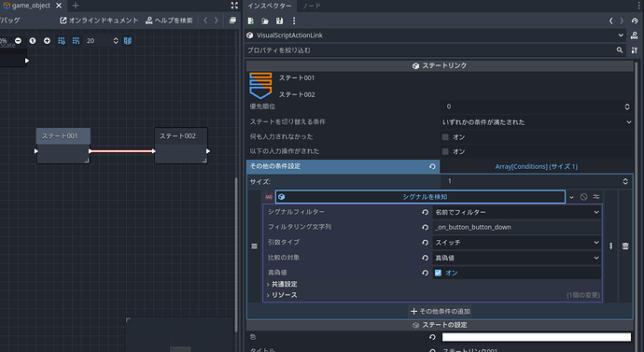This screenshot has height=352, width=644.
Task: Click the zoom out minus icon
Action: click(18, 41)
